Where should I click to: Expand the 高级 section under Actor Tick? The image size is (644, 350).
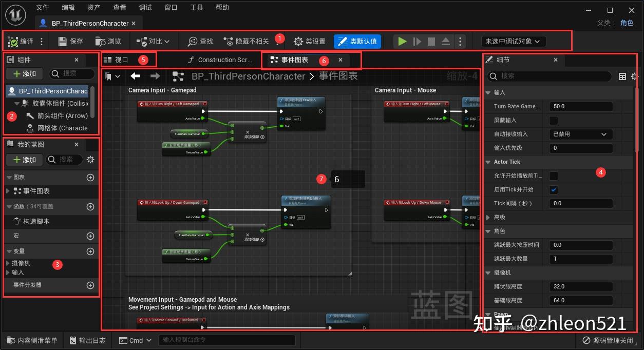point(488,217)
